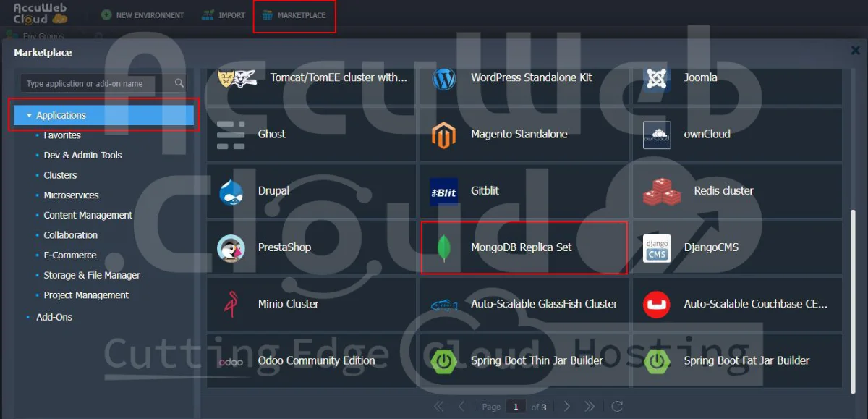Image resolution: width=868 pixels, height=419 pixels.
Task: Click the Ghost label
Action: [x=272, y=134]
